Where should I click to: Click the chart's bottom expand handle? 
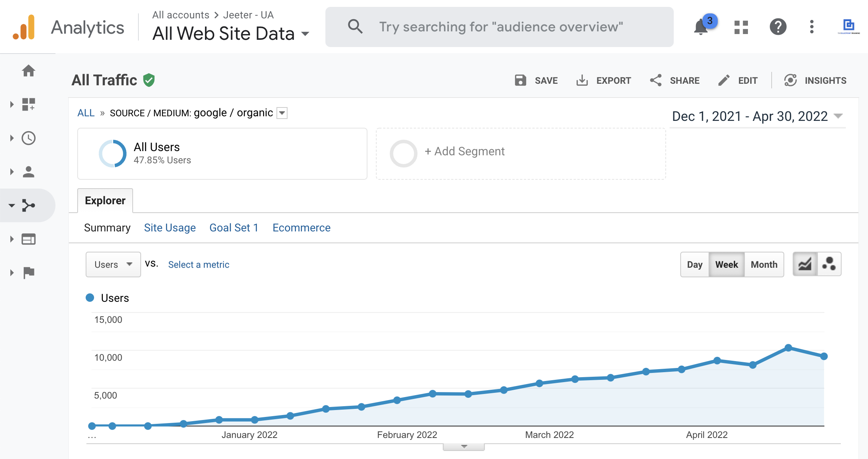464,447
